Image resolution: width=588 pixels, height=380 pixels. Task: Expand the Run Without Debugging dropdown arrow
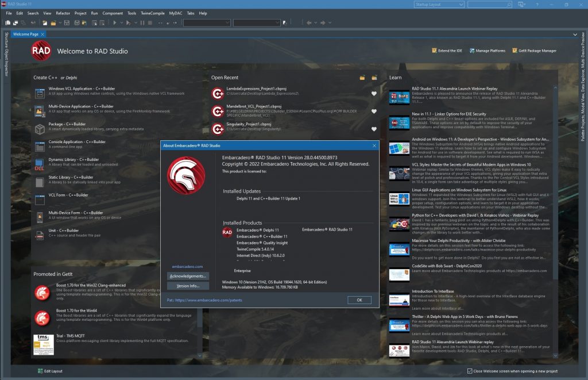click(x=136, y=23)
